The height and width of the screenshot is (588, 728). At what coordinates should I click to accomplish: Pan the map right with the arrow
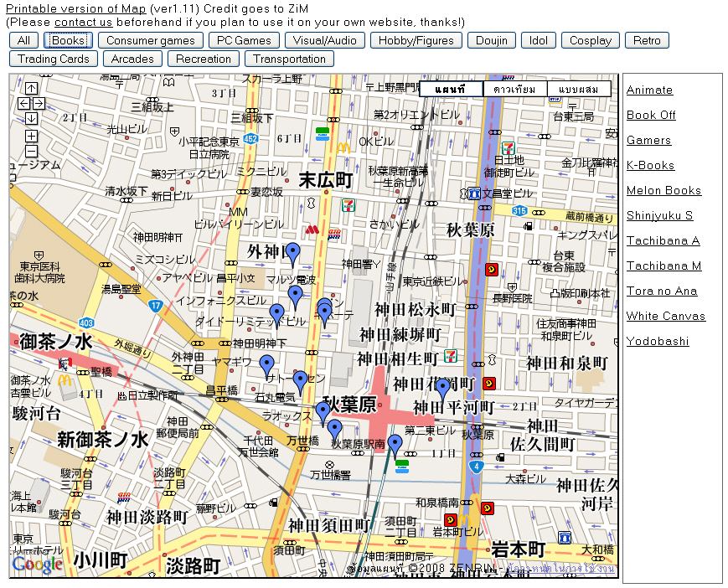click(x=39, y=104)
